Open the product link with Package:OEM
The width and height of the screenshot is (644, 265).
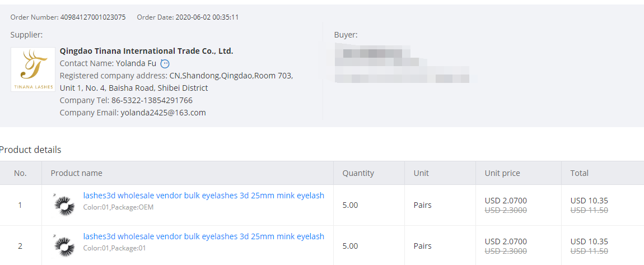point(203,196)
